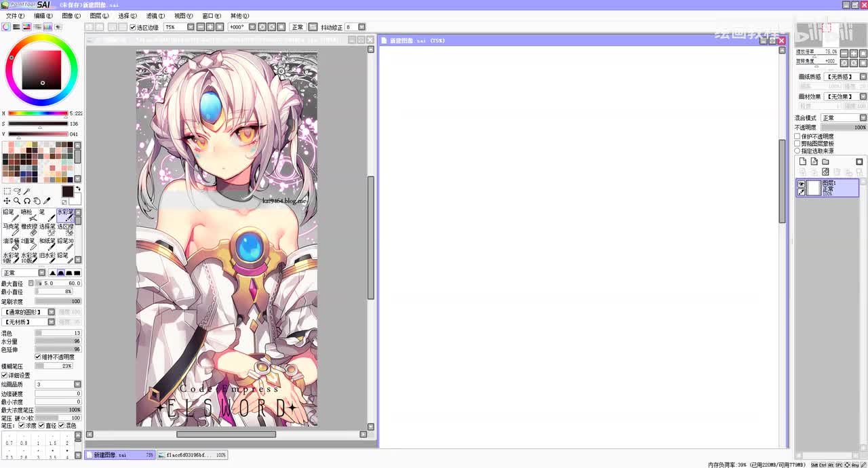This screenshot has width=868, height=468.
Task: Select the rectangular selection tool
Action: [7, 191]
